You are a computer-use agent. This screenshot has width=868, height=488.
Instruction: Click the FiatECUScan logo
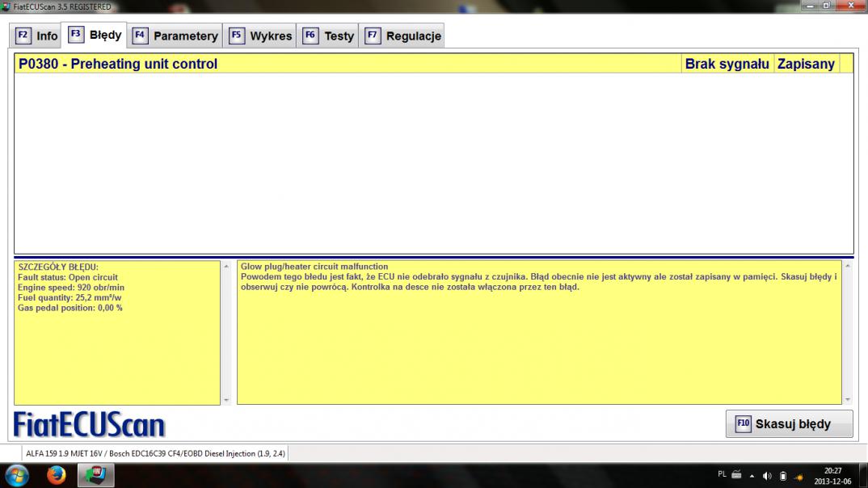click(89, 425)
